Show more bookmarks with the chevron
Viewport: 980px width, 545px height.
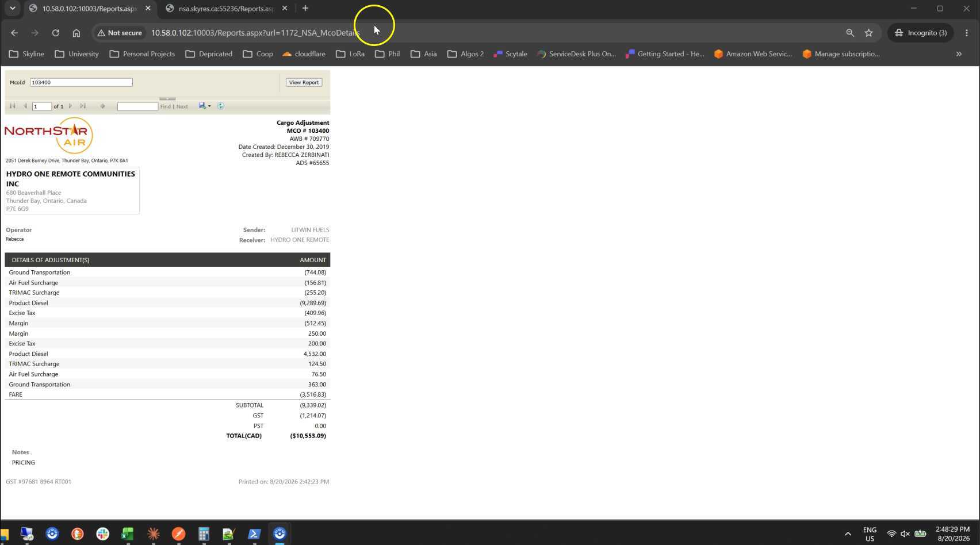[x=959, y=54]
